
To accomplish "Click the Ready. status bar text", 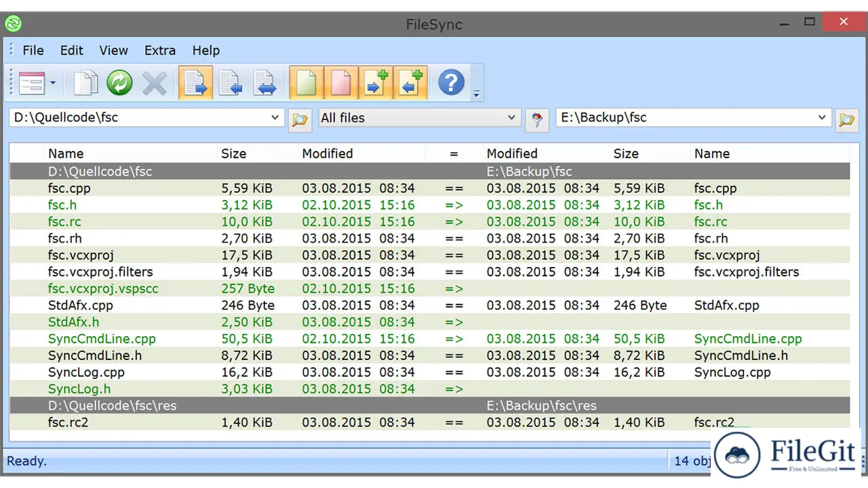I will 26,461.
